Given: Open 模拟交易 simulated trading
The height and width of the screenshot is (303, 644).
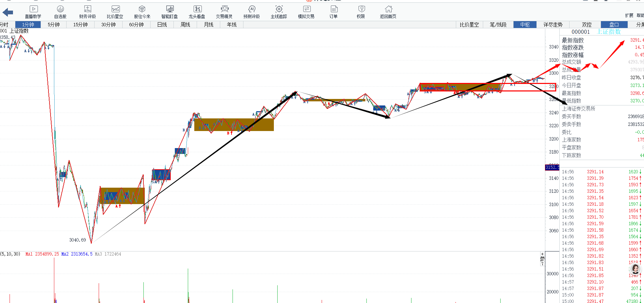Looking at the screenshot, I should (306, 12).
